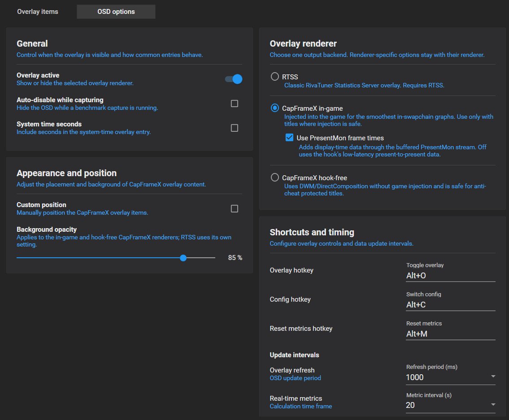Enable the Custom position checkbox

(x=235, y=208)
